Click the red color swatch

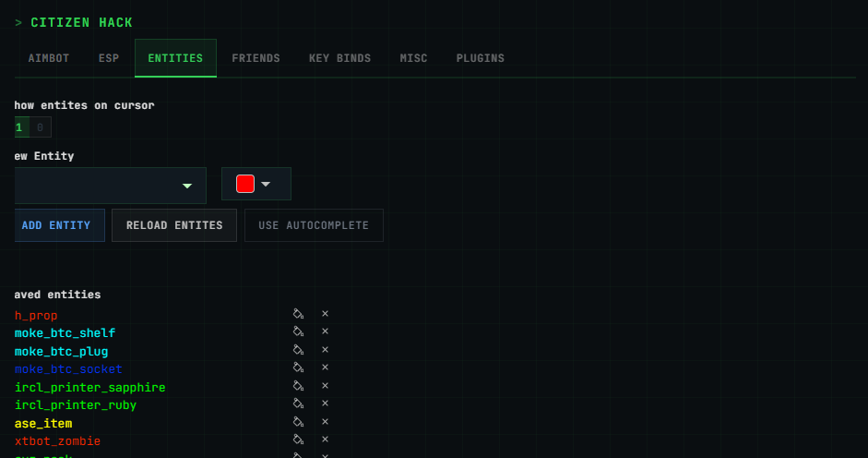tap(245, 184)
